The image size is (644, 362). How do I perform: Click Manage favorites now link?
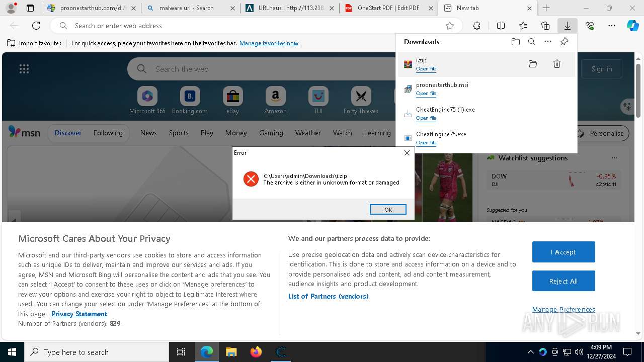[269, 43]
